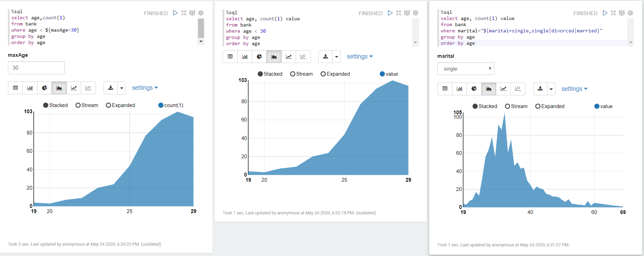The height and width of the screenshot is (256, 644).
Task: Select area chart in maxAge paragraph
Action: [x=59, y=88]
